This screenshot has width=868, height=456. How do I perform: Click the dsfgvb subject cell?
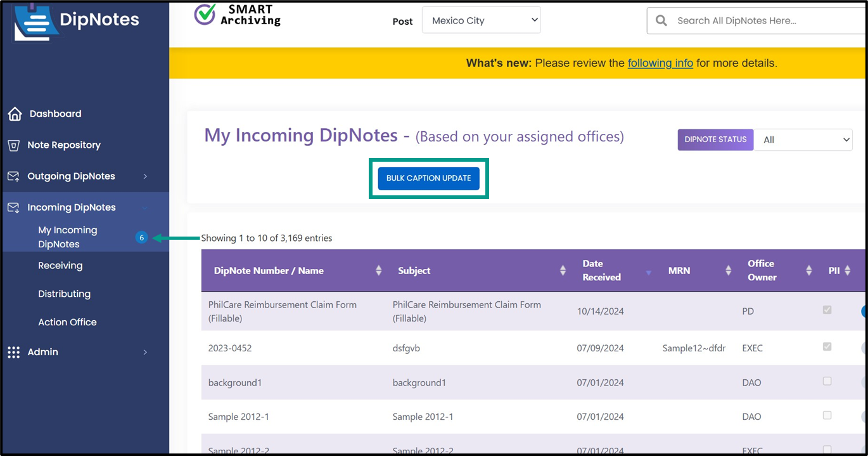tap(406, 348)
